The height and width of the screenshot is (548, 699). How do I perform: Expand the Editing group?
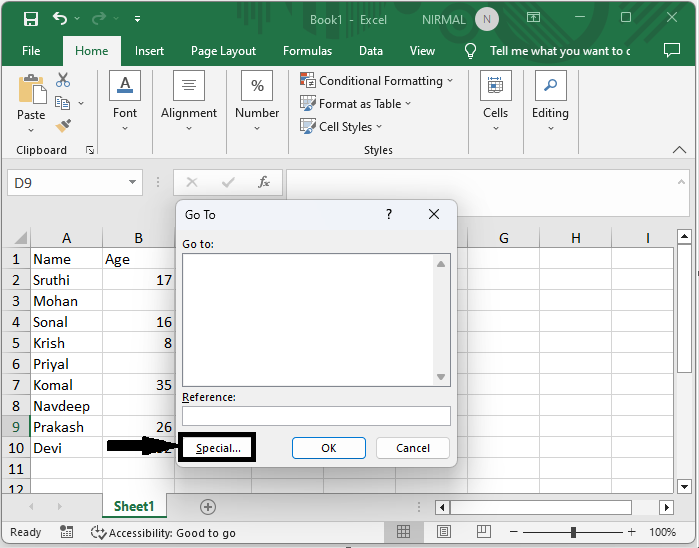550,102
